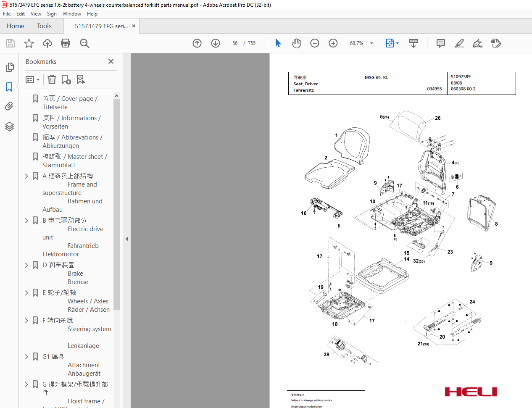Delete selected bookmark with trash icon
532x408 pixels.
click(x=52, y=79)
